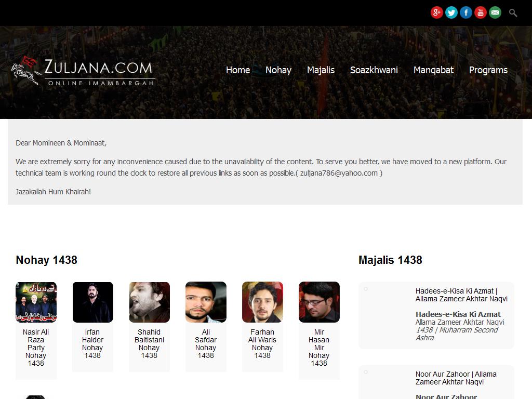
Task: Click Mir Hasan Mir Nohay 1438 link
Action: (319, 348)
